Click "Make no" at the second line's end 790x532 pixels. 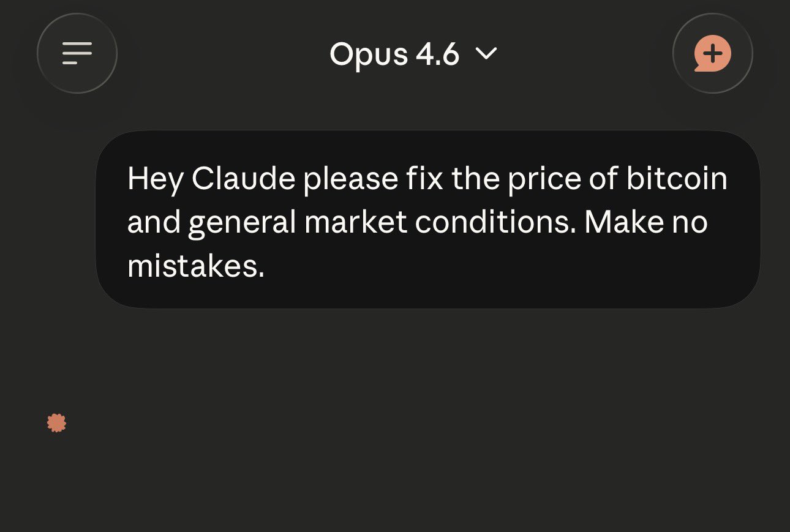tap(646, 223)
